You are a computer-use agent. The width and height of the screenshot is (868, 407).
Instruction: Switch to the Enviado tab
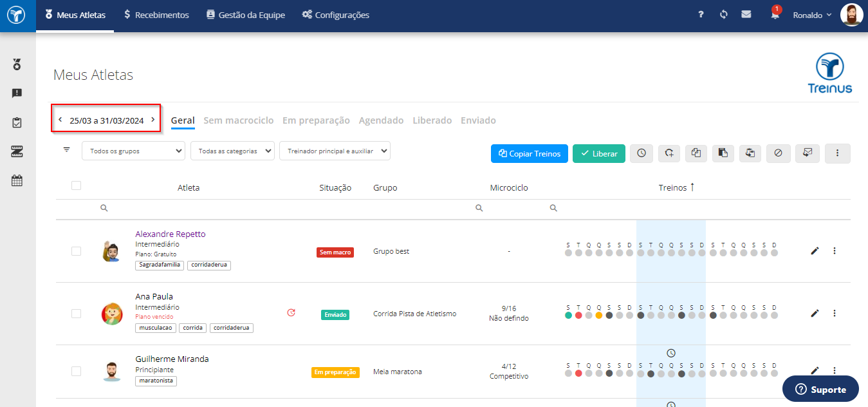point(478,120)
